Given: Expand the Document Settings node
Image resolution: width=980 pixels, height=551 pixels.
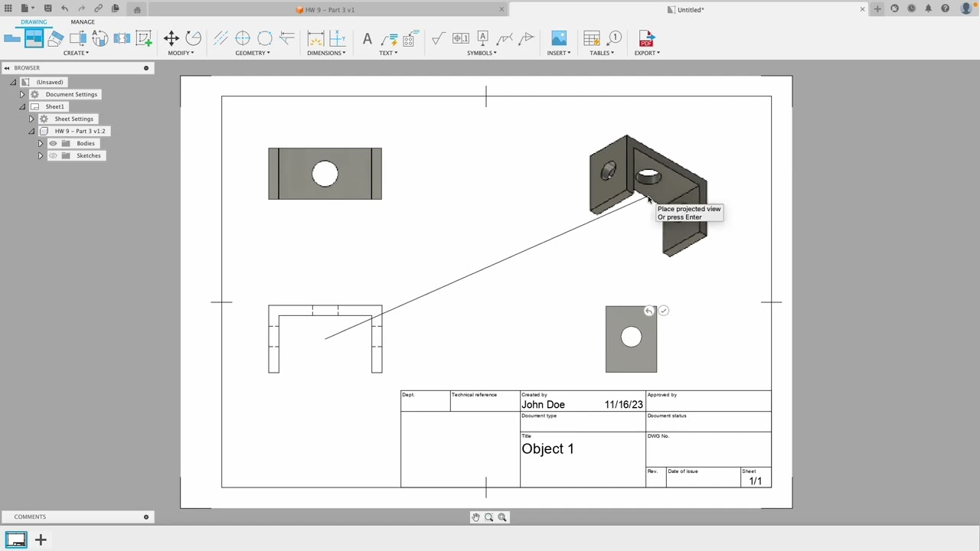Looking at the screenshot, I should click(22, 94).
